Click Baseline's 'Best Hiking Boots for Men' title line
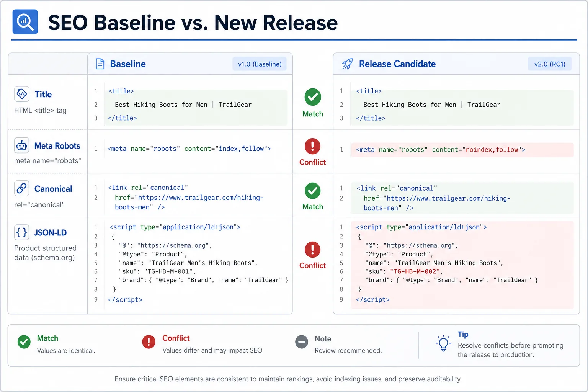Screen dimensions: 588x392 tap(183, 105)
